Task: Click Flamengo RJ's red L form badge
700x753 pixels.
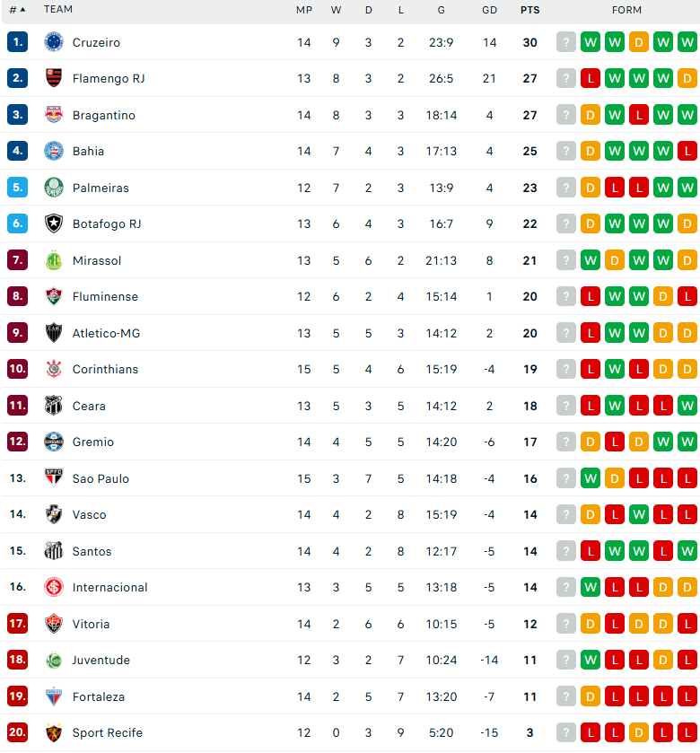Action: click(x=591, y=78)
